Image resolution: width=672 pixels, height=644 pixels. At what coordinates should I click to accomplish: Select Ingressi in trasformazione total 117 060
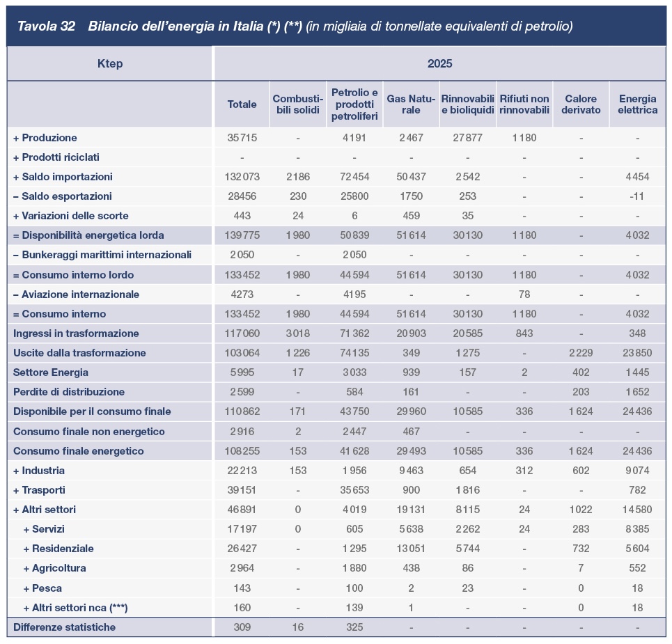242,333
